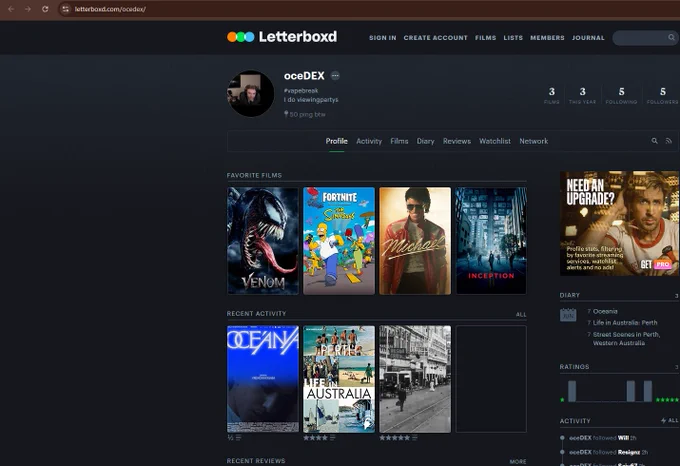Viewport: 680px width, 466px height.
Task: Click the Need an Upgrade ad banner
Action: [620, 223]
